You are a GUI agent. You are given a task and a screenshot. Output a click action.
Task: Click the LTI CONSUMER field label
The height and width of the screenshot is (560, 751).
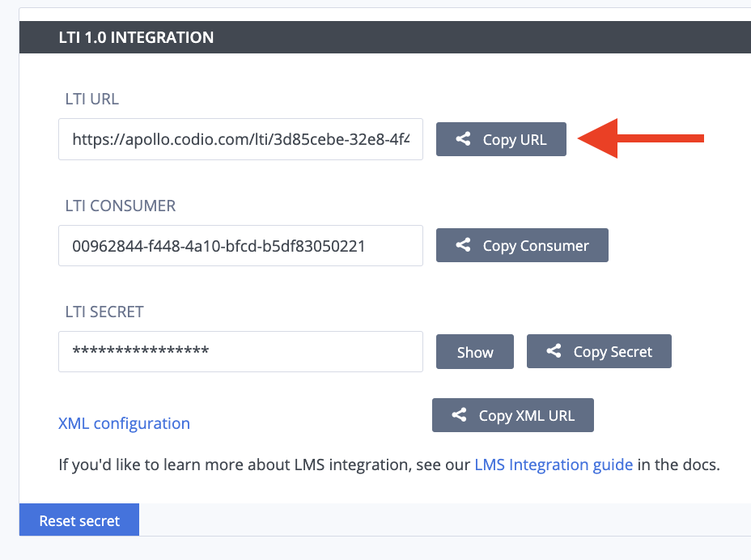(121, 206)
